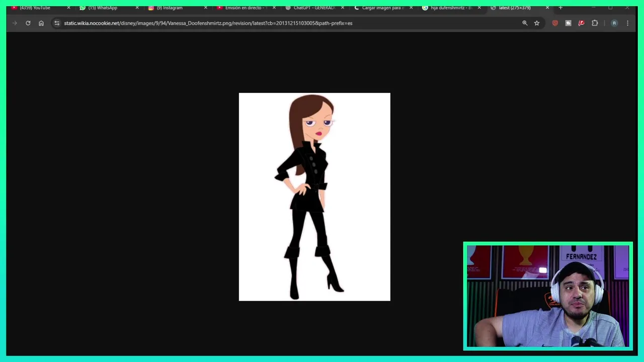Close the WhatsApp tab
Image resolution: width=644 pixels, height=362 pixels.
tap(137, 8)
